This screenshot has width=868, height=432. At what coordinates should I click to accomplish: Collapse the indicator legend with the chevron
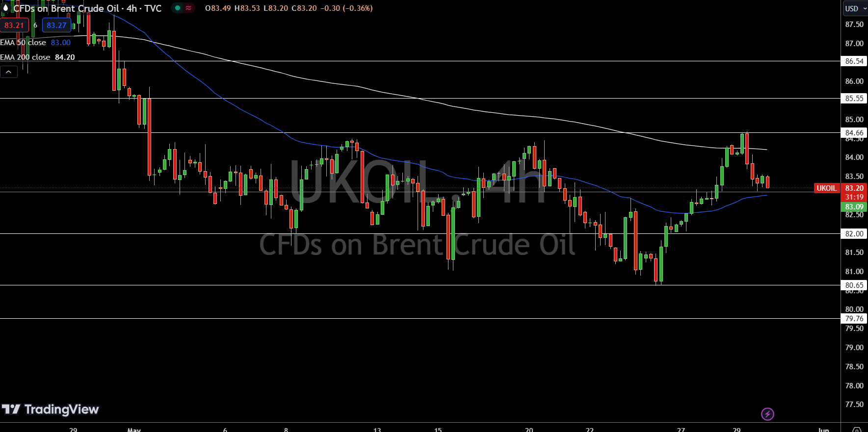tap(9, 72)
